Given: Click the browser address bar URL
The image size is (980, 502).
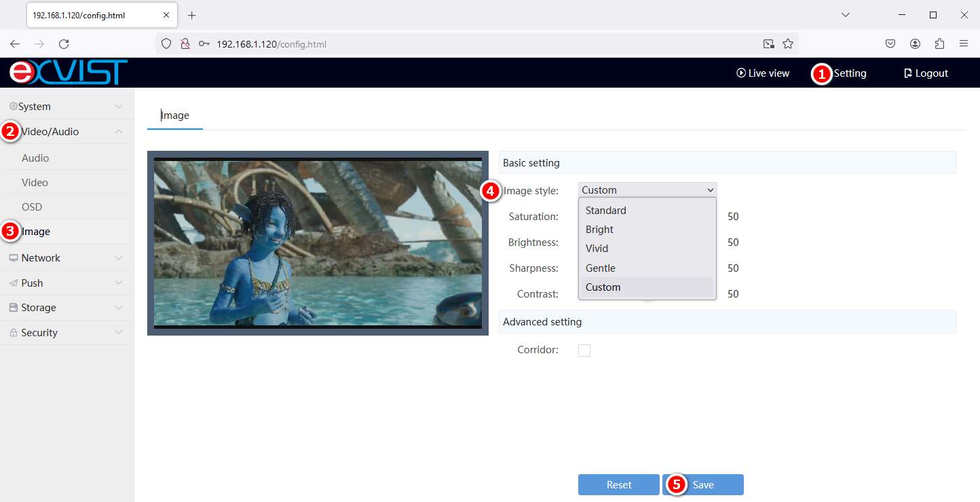Looking at the screenshot, I should (271, 44).
